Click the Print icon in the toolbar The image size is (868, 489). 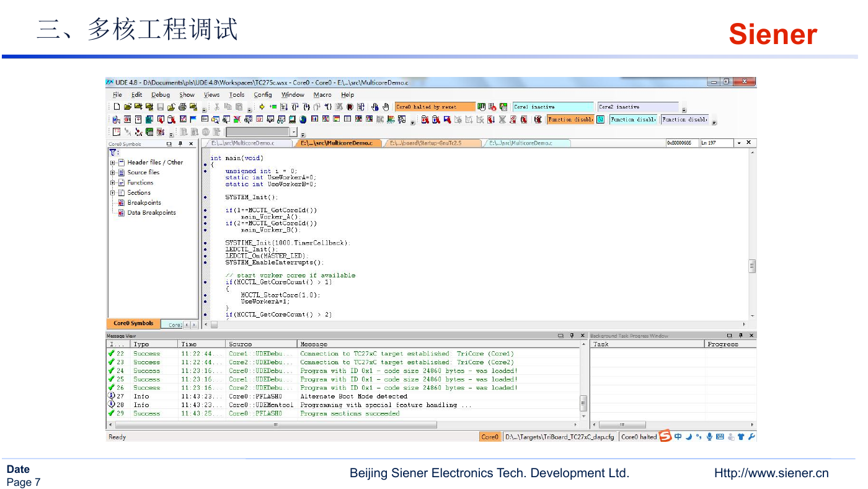tap(182, 107)
